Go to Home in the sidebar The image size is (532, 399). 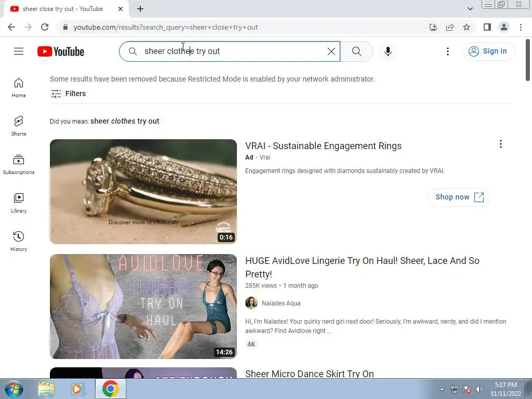tap(19, 88)
